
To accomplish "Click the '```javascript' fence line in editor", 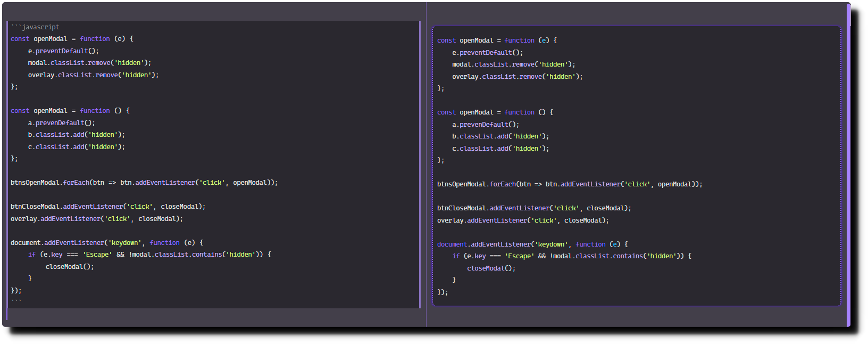I will pos(35,27).
